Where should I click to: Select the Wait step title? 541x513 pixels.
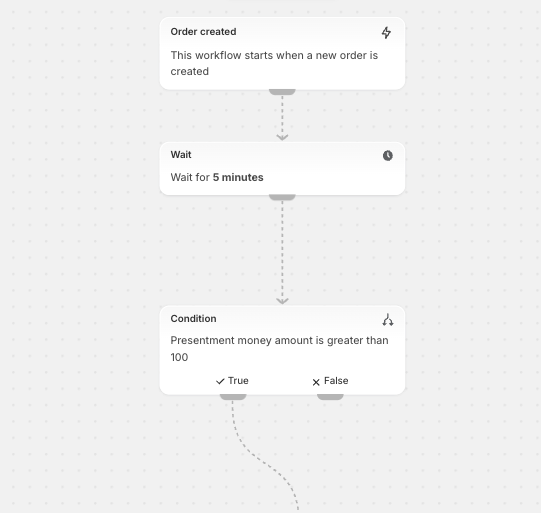[181, 155]
